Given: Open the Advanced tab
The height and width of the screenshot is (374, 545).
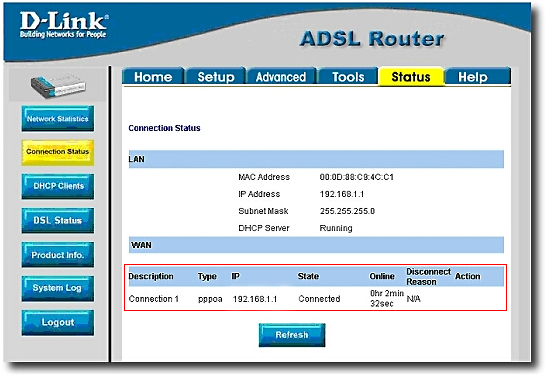Looking at the screenshot, I should pos(281,76).
